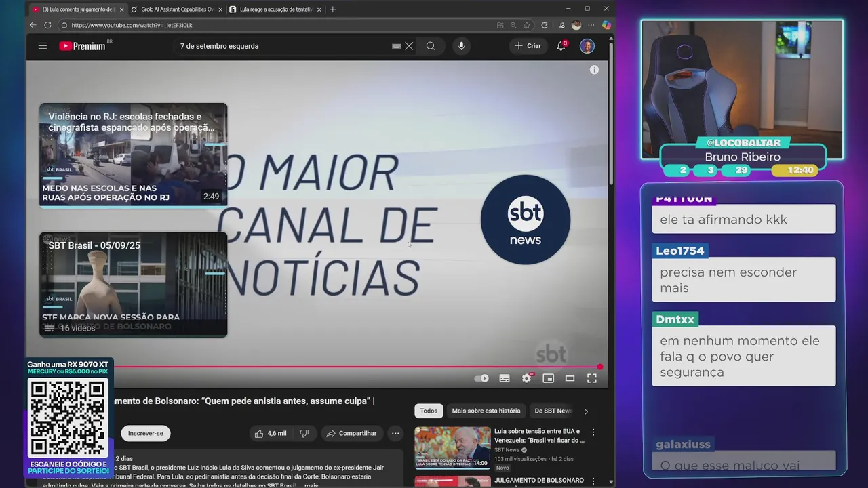The width and height of the screenshot is (868, 488).
Task: Open the YouTube account avatar menu
Action: coord(587,46)
